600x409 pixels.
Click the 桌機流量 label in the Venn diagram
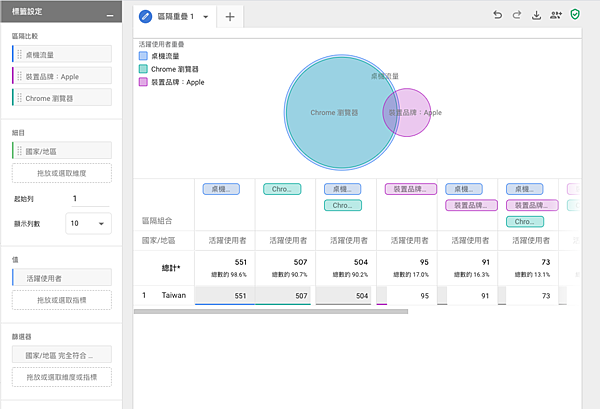(385, 76)
